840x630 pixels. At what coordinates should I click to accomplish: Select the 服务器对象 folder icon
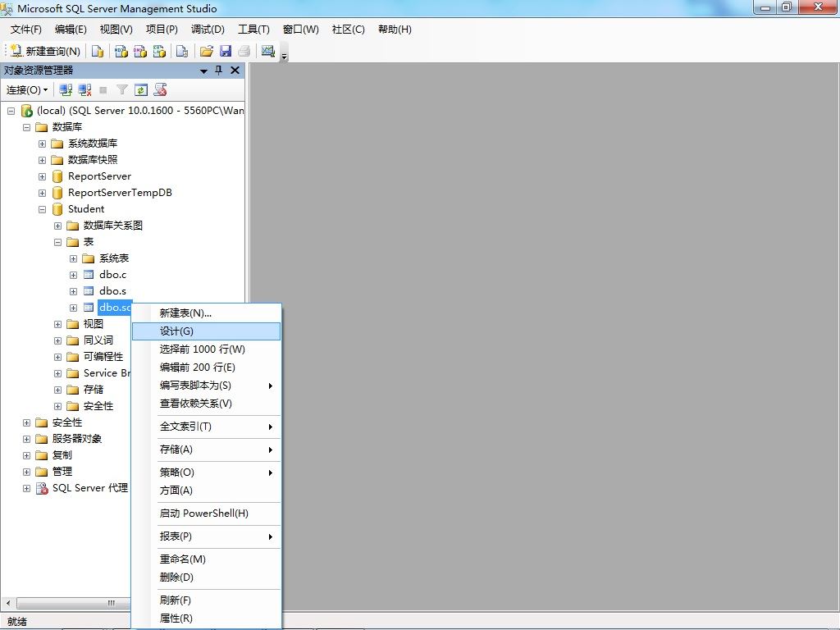coord(41,439)
